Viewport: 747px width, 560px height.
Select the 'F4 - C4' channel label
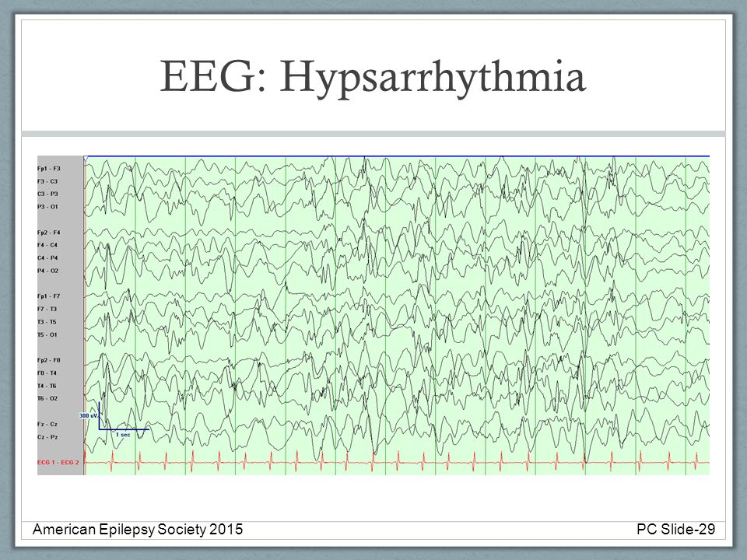[x=47, y=245]
